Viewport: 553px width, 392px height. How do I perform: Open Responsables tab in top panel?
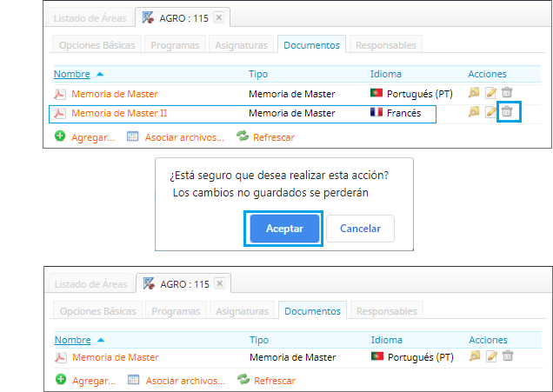coord(386,45)
